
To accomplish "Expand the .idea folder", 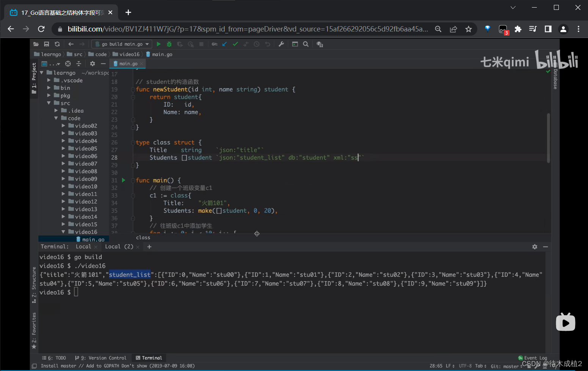I will coord(56,110).
